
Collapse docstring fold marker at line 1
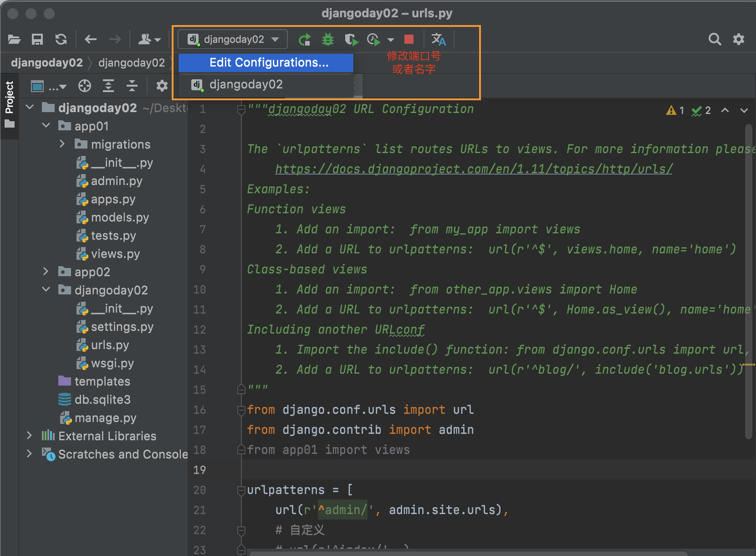coord(241,109)
